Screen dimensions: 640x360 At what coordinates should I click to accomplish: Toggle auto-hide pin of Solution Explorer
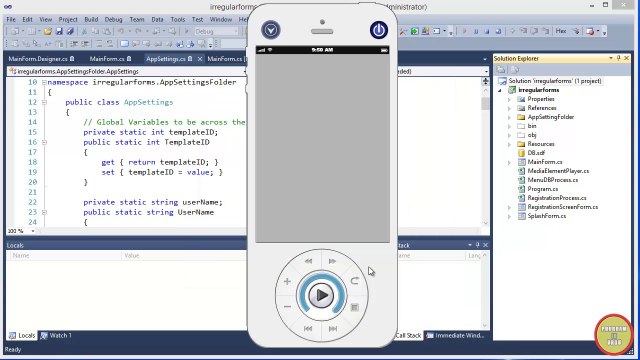pos(618,59)
